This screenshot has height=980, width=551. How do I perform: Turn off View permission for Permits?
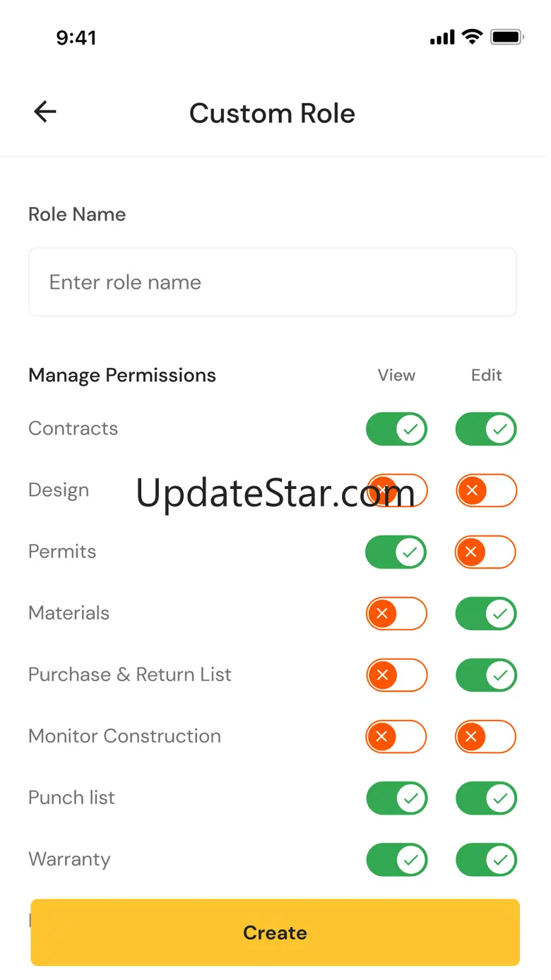click(396, 552)
